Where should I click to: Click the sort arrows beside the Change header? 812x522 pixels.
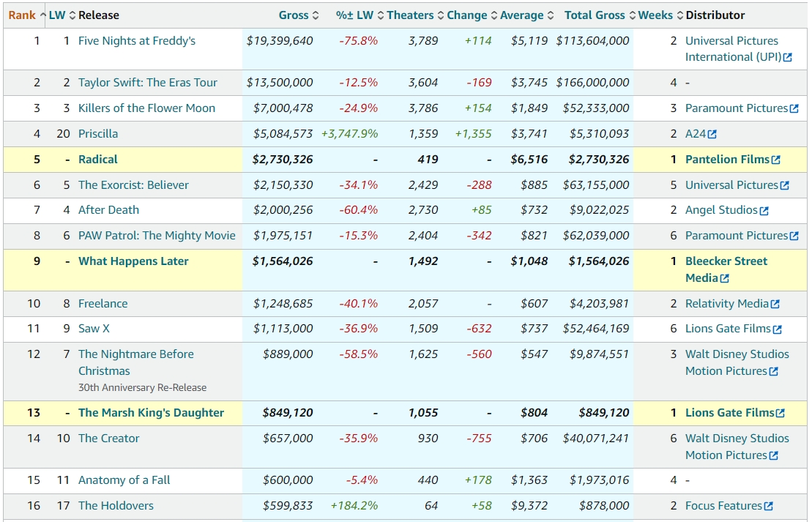pyautogui.click(x=494, y=15)
